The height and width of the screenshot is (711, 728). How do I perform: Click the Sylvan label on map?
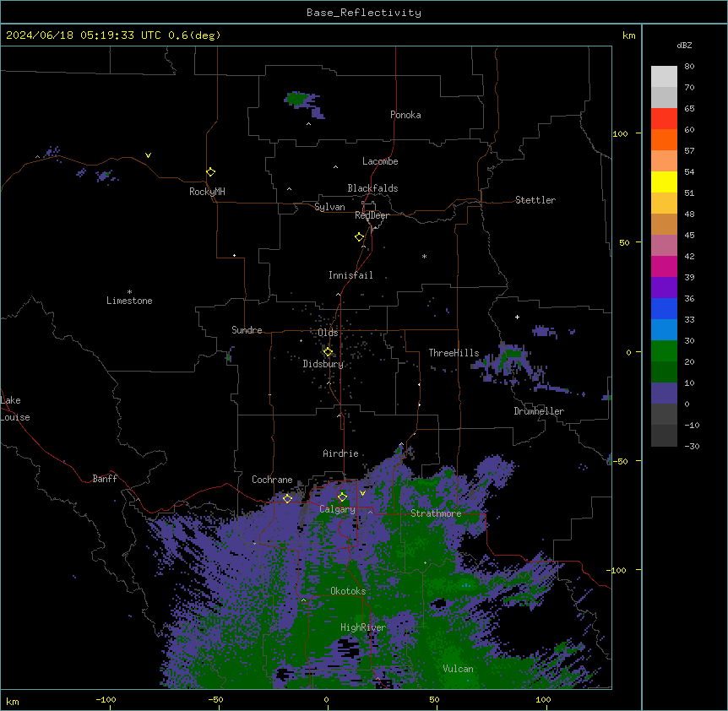329,207
